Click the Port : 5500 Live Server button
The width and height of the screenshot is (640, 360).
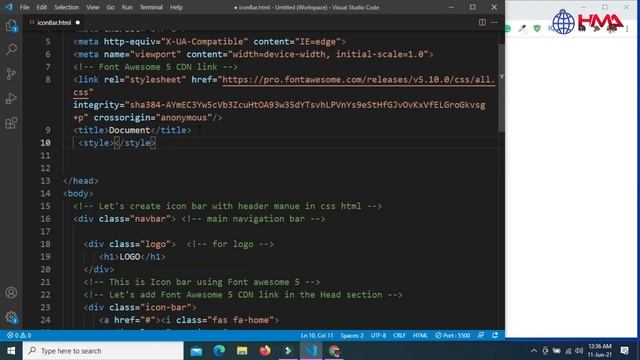453,336
